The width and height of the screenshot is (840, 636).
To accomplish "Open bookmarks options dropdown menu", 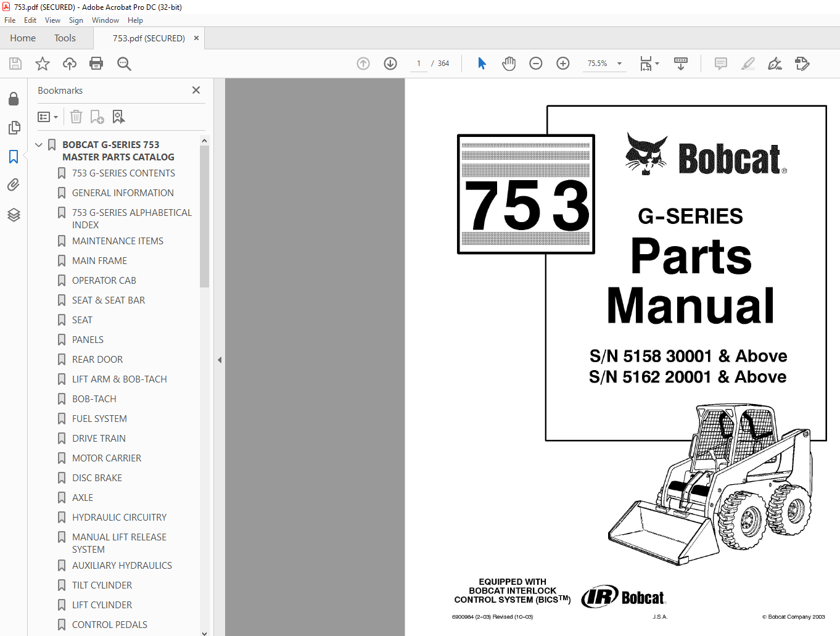I will point(48,117).
